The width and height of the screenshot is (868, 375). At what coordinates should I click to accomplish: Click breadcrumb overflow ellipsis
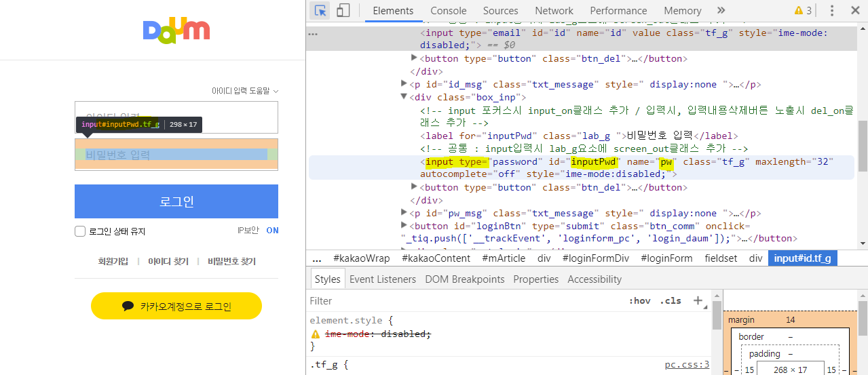pyautogui.click(x=317, y=258)
